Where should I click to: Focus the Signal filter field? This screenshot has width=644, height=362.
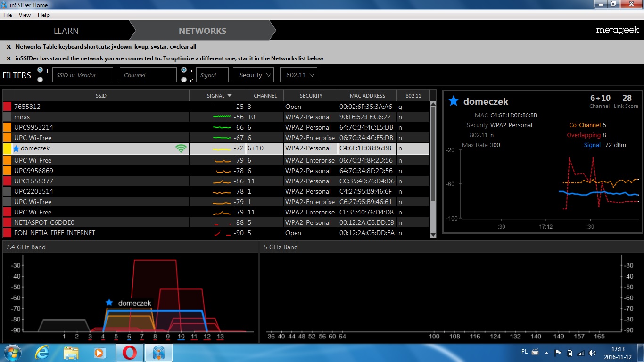coord(212,75)
